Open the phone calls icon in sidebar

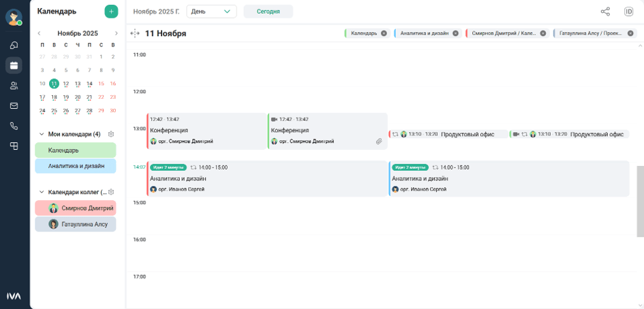(14, 126)
